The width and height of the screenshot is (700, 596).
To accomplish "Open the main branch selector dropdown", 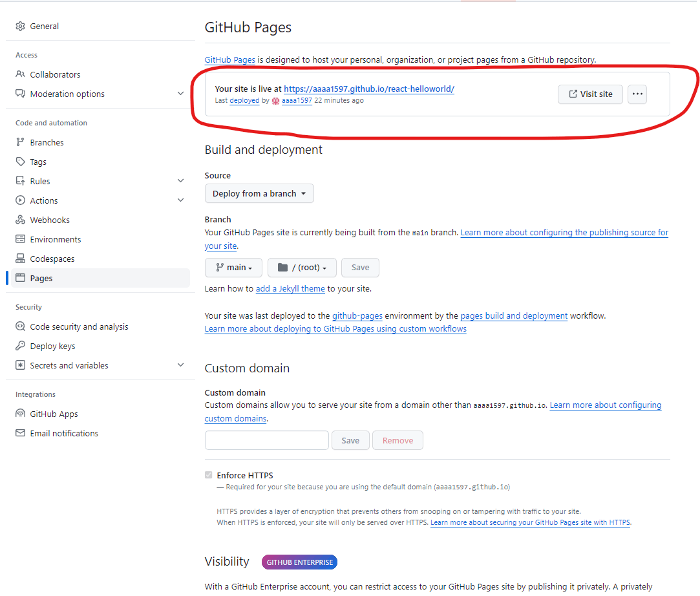I will click(x=234, y=268).
